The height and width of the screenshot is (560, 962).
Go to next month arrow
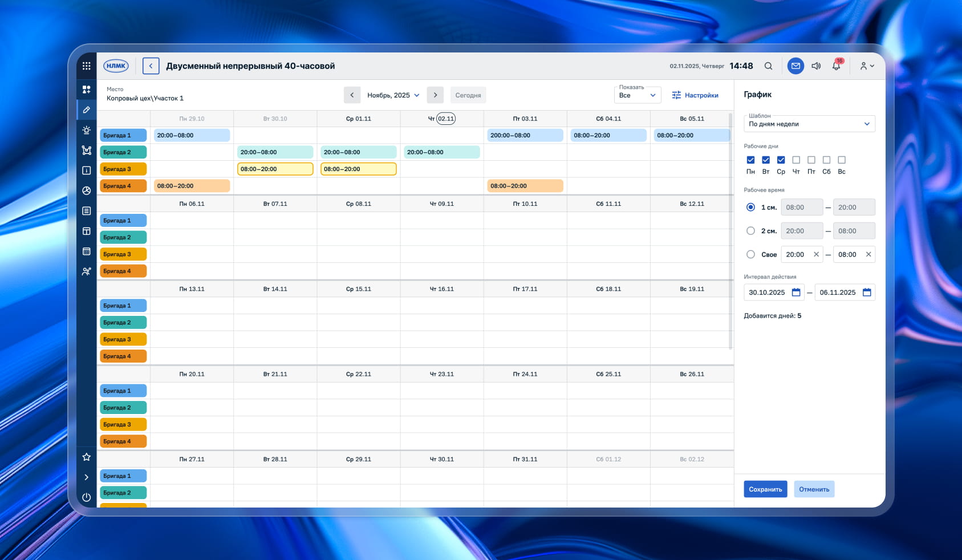(x=435, y=95)
